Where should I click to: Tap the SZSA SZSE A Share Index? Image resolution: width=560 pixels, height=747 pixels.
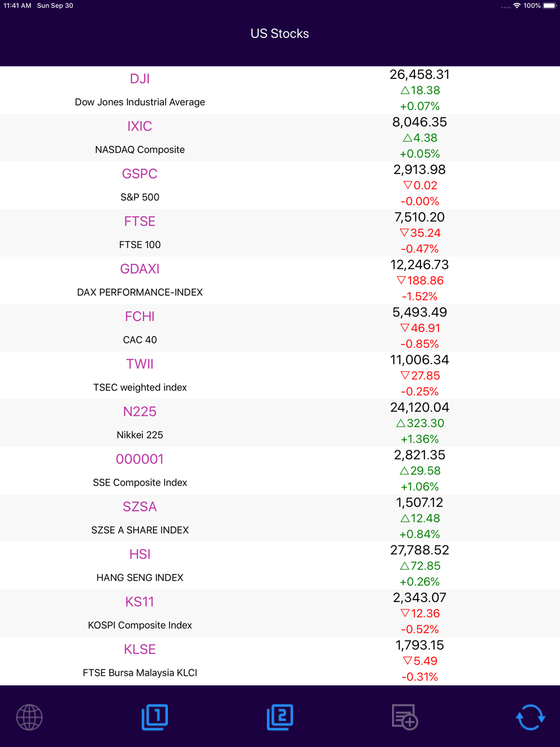click(280, 519)
